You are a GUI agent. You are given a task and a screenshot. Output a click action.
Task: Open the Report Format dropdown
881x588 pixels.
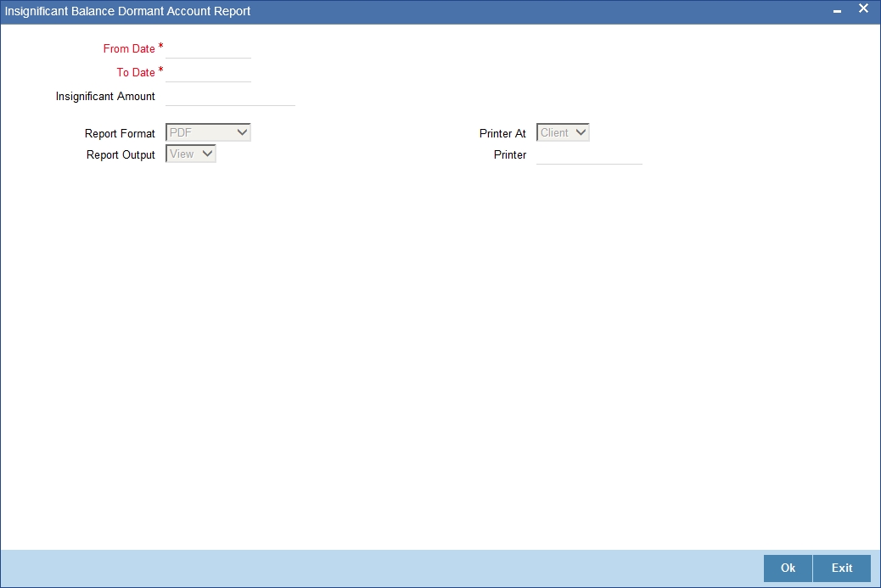208,132
